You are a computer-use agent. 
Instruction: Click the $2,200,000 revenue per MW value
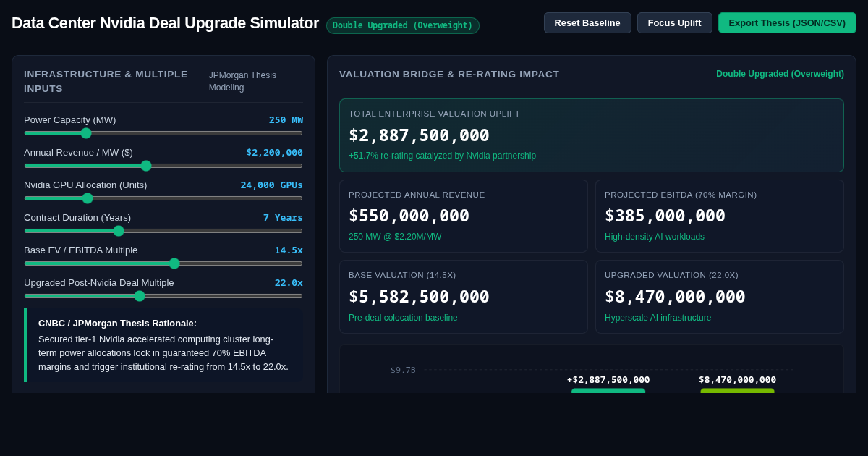[274, 153]
